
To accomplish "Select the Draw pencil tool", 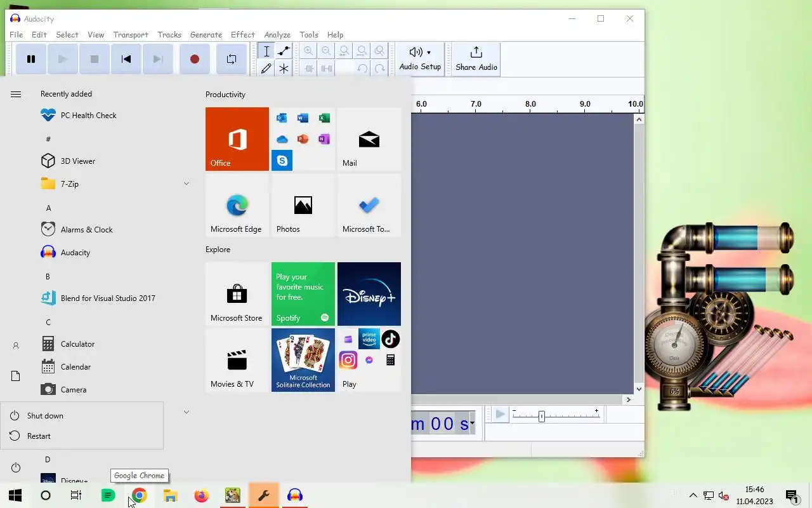I will (266, 68).
